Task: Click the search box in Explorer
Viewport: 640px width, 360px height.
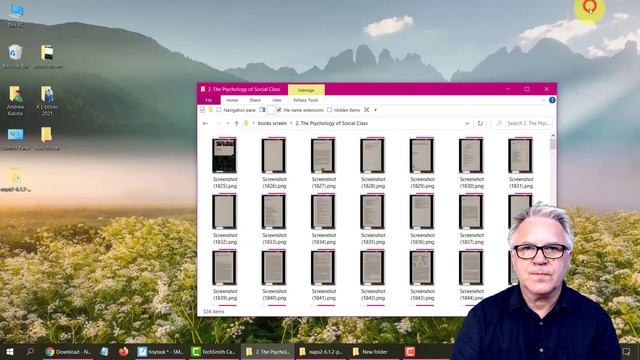Action: pyautogui.click(x=522, y=123)
